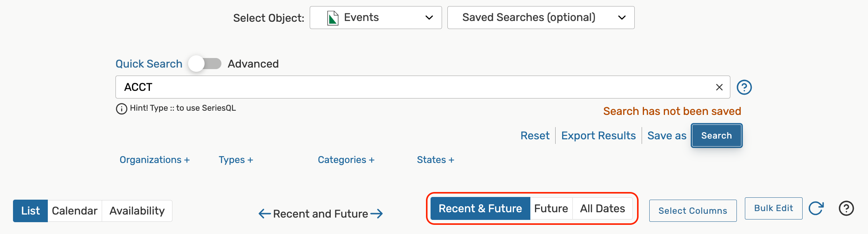Expand the Categories filter
Screen dimensions: 868x234
coord(346,160)
